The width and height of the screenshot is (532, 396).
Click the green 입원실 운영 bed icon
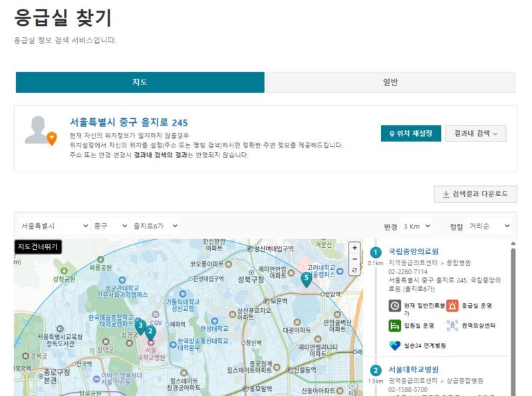coord(394,326)
